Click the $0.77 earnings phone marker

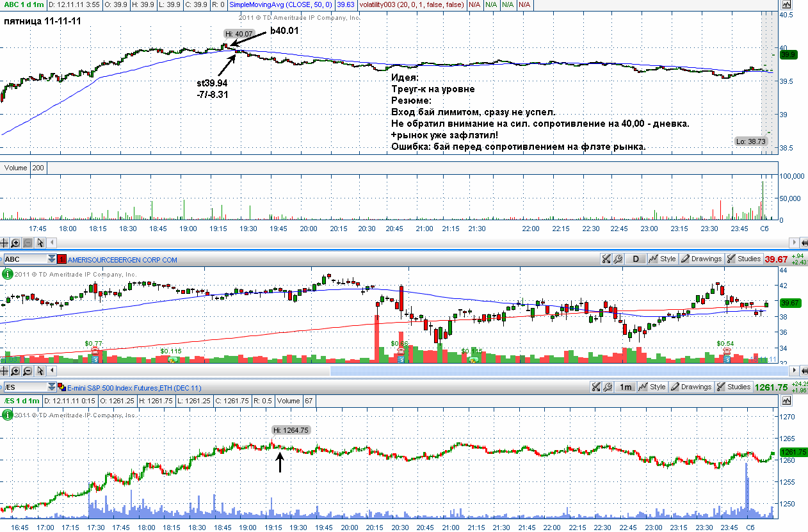94,352
